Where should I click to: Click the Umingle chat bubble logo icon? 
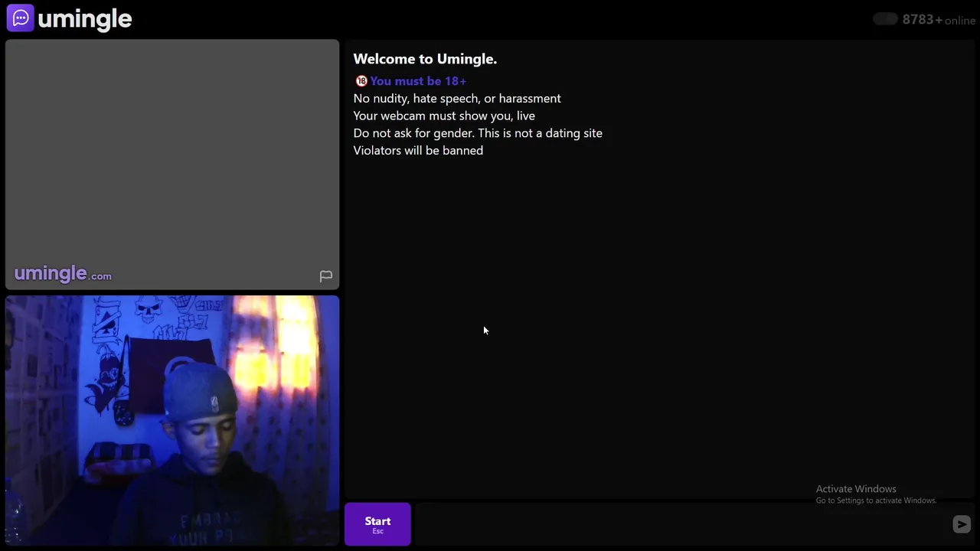21,18
